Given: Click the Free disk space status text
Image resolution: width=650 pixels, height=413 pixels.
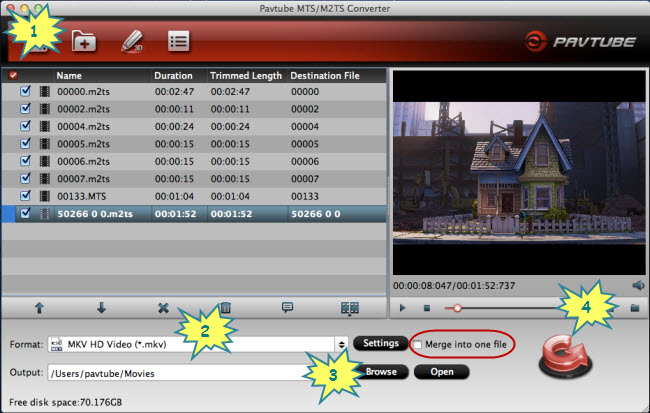Looking at the screenshot, I should point(65,402).
